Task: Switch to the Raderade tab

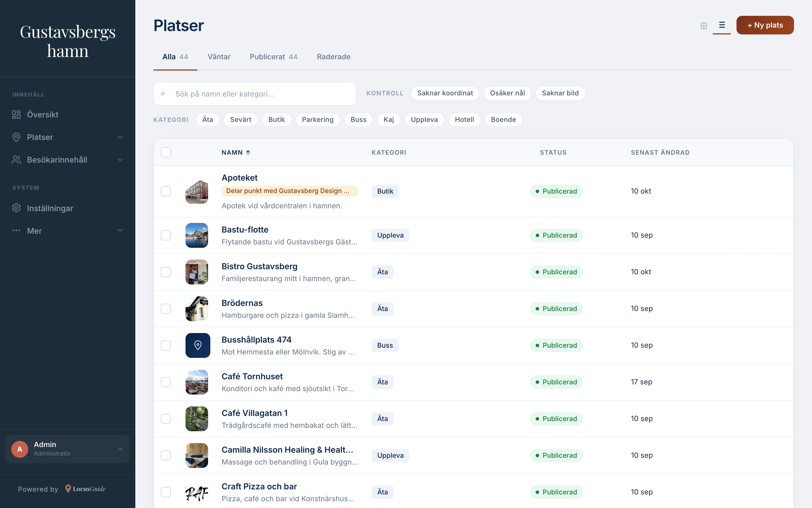Action: point(334,57)
